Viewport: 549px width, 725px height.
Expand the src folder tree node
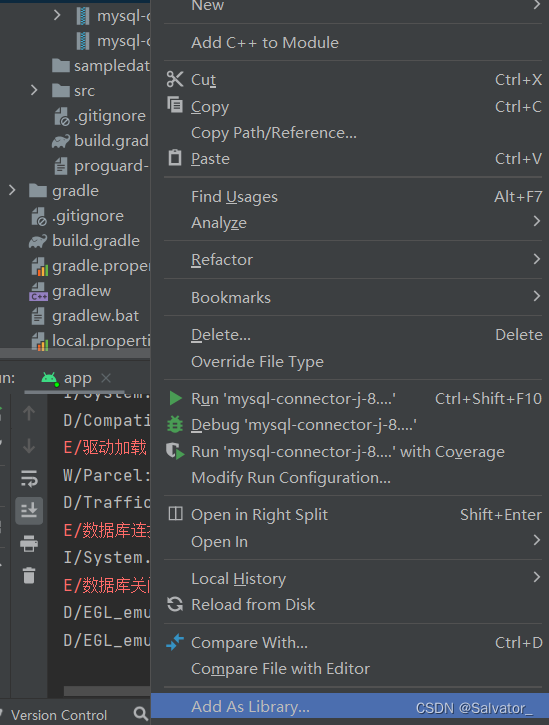[34, 90]
